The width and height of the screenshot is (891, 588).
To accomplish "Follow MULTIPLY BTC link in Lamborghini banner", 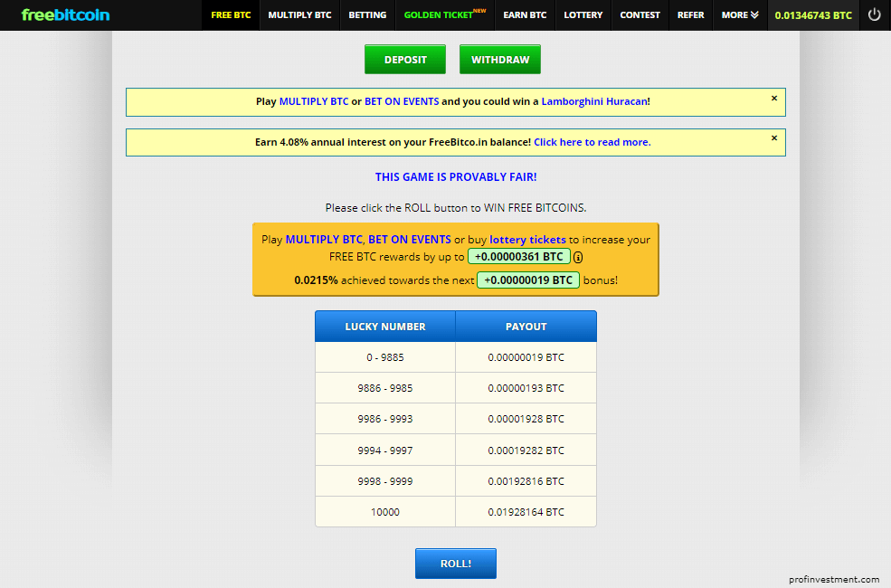I will click(314, 101).
